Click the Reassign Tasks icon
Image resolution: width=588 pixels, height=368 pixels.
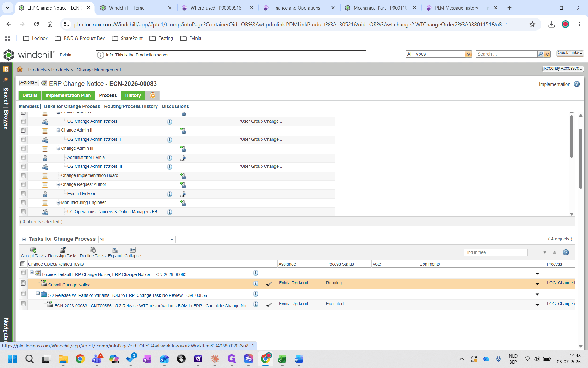coord(62,250)
